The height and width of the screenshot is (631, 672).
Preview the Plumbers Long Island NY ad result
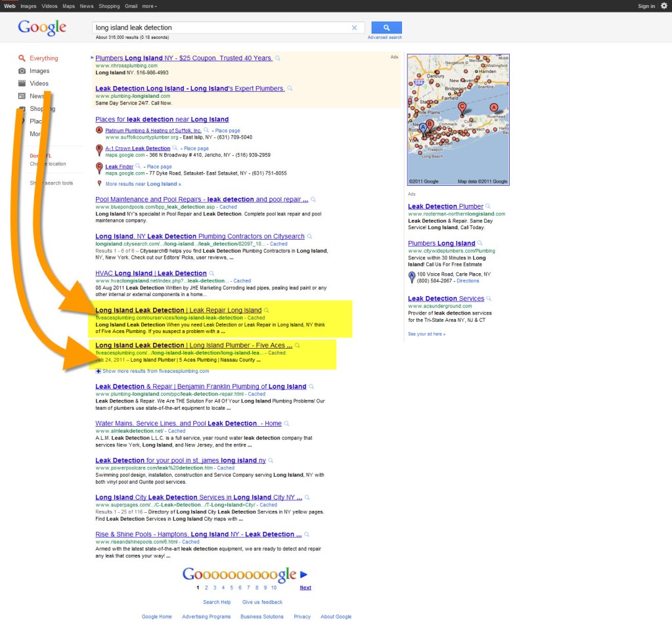coord(278,58)
